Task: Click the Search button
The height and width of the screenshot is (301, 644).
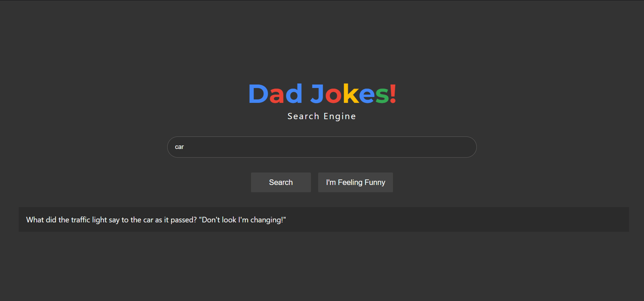Action: 281,182
